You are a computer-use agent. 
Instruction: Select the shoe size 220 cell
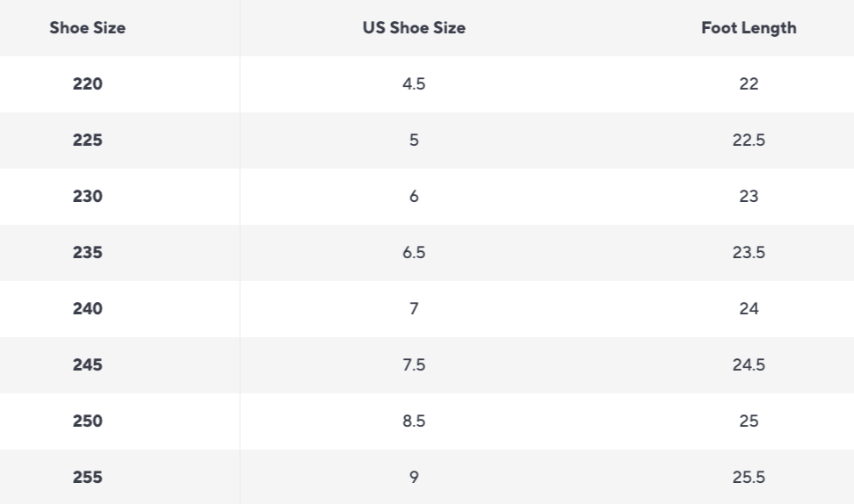(88, 84)
